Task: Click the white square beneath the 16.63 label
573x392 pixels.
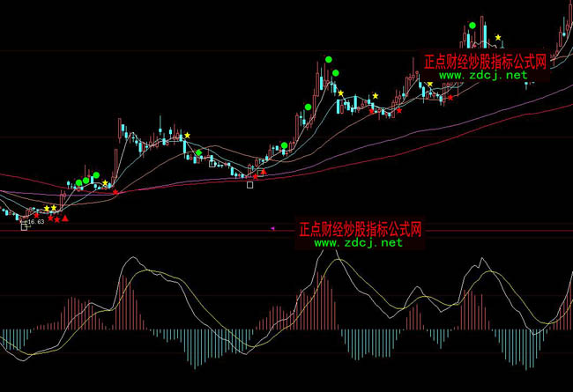Action: click(x=25, y=226)
